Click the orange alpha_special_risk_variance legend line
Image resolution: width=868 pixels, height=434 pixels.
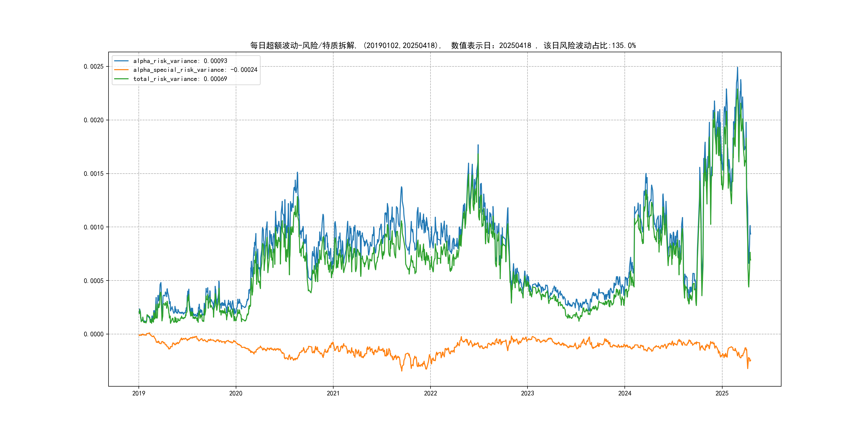[x=121, y=70]
